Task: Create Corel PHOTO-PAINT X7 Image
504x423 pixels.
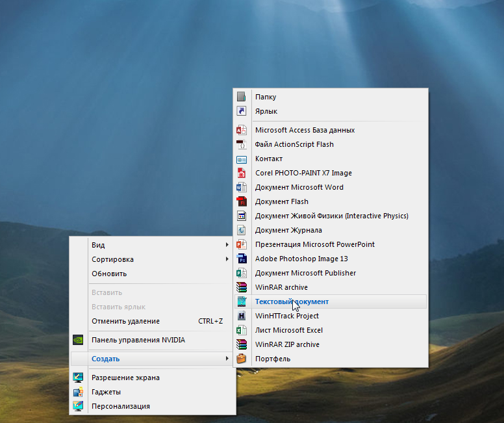Action: [x=331, y=173]
